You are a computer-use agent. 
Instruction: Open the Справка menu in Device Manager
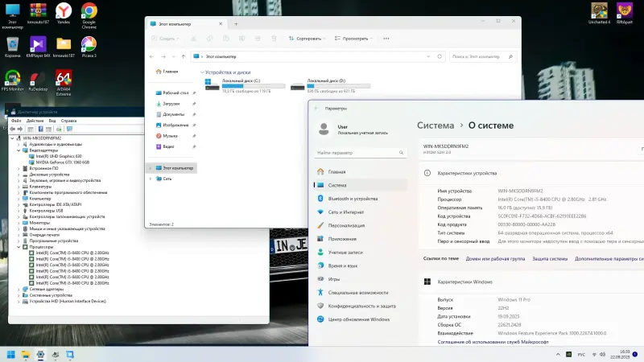[68, 121]
